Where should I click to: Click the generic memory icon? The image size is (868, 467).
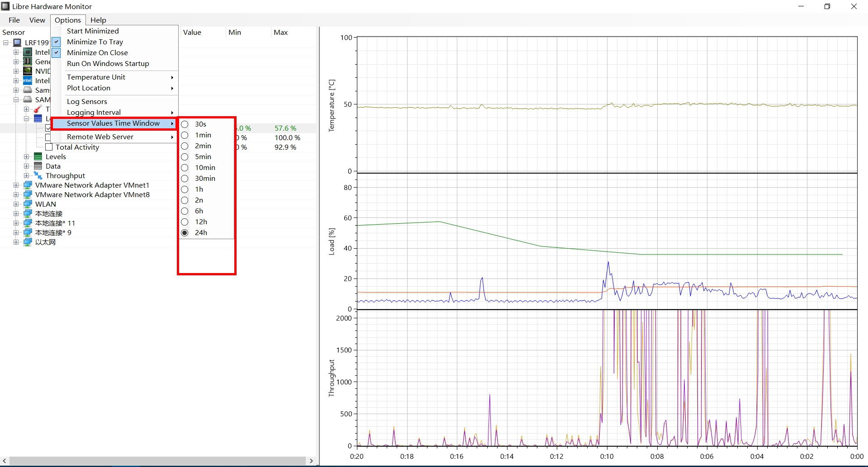tap(28, 61)
